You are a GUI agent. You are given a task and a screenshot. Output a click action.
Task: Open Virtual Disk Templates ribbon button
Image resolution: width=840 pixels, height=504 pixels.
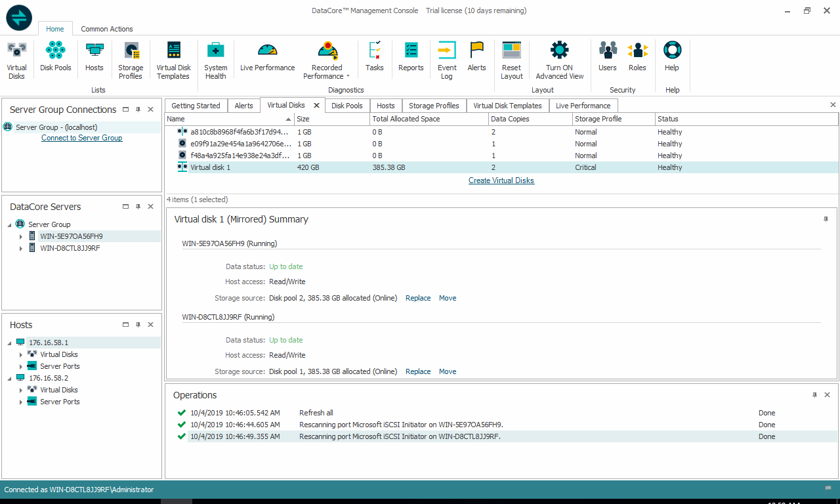[173, 60]
